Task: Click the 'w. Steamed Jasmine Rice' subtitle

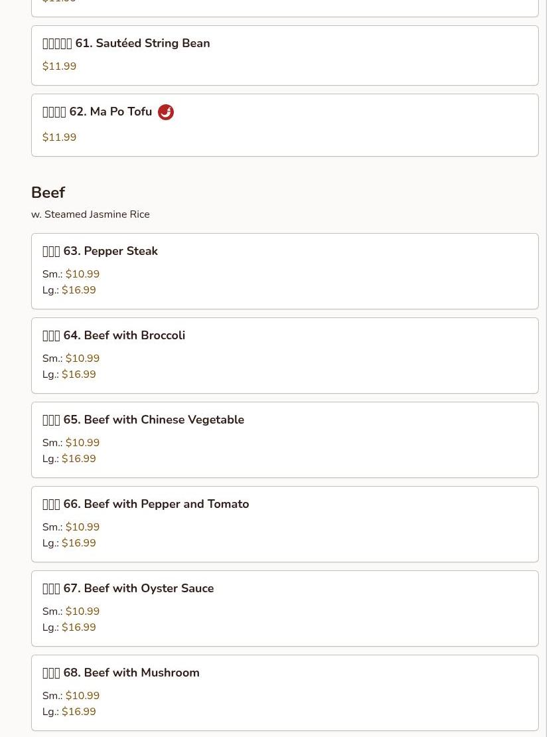Action: [90, 214]
